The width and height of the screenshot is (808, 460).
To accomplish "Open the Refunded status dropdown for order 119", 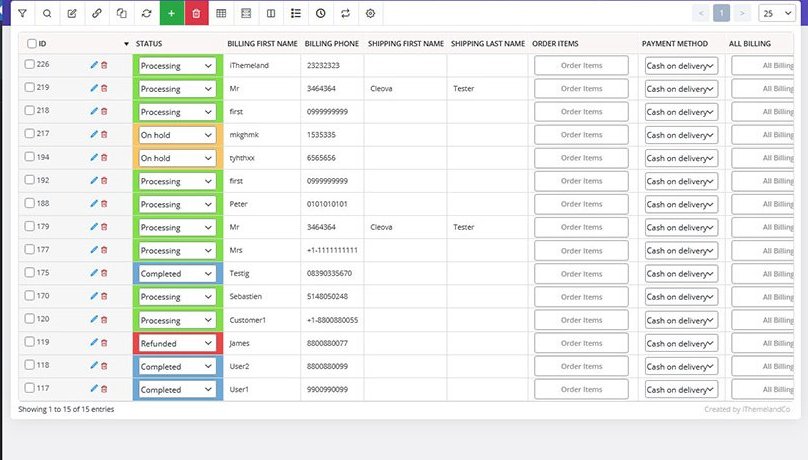I will pos(177,343).
